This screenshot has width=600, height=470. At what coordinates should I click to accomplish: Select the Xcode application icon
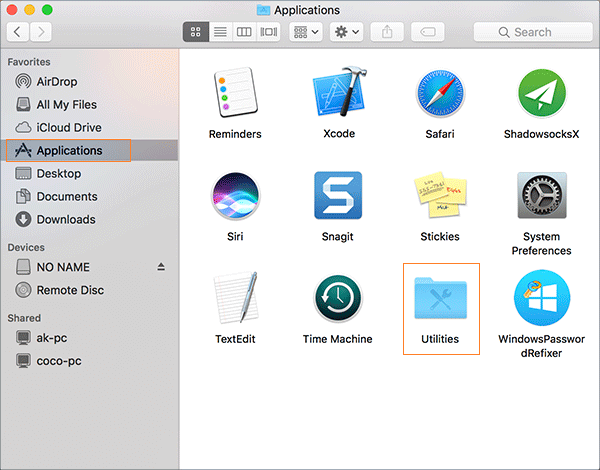click(339, 92)
